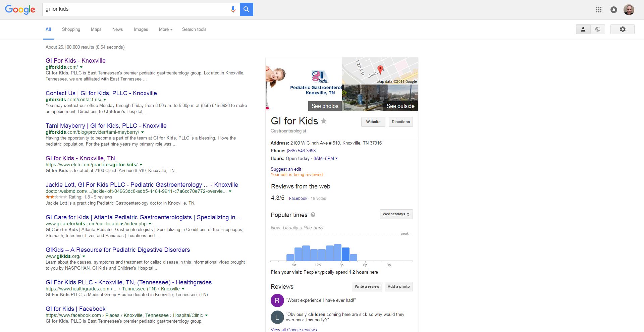The height and width of the screenshot is (332, 644).
Task: Expand options arrow beside www.gikids.org/
Action: (x=84, y=257)
